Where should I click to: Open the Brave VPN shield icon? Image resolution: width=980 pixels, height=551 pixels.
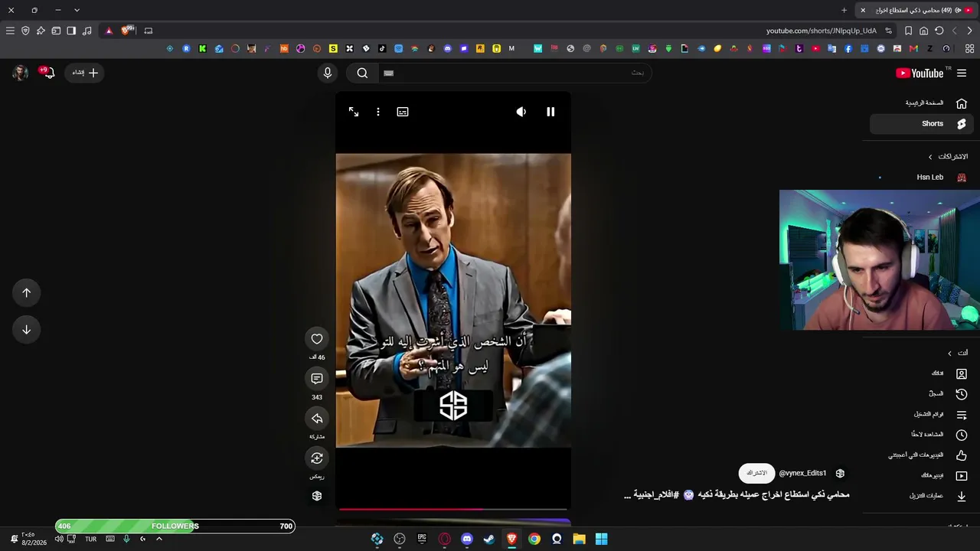(25, 31)
